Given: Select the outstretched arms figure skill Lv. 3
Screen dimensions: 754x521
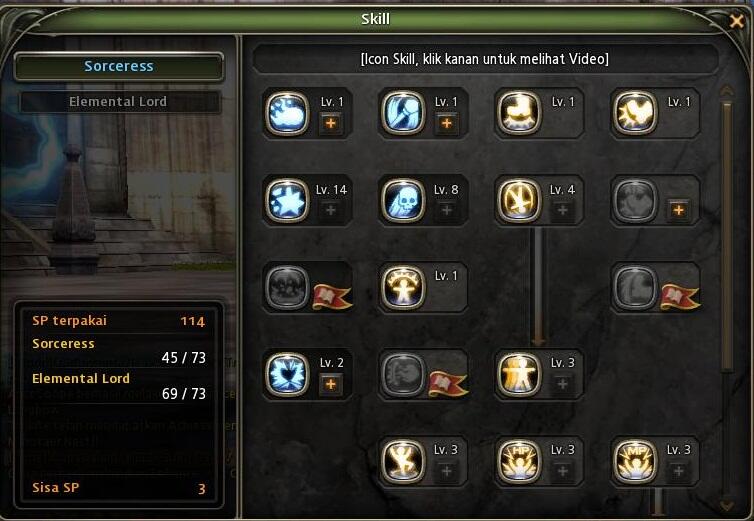Looking at the screenshot, I should click(519, 375).
